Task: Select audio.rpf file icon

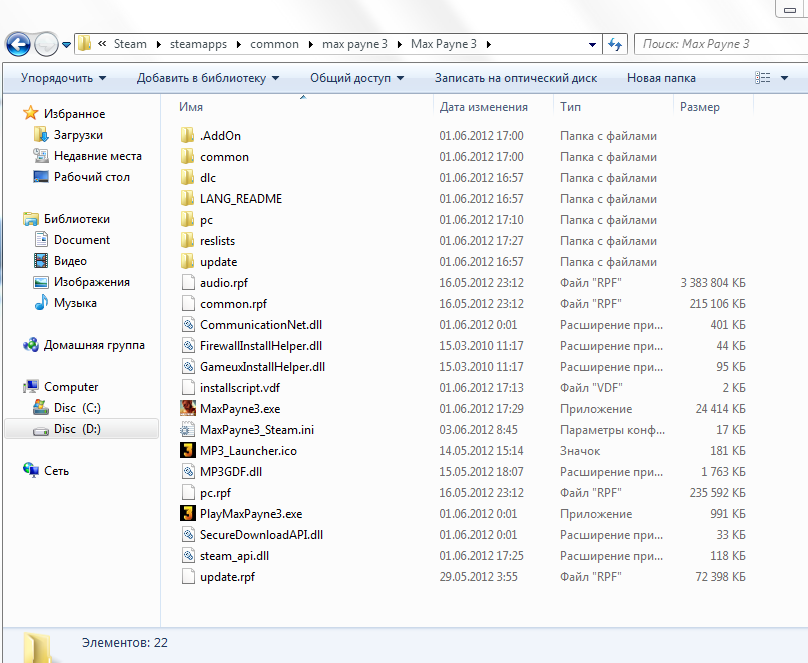Action: coord(188,283)
